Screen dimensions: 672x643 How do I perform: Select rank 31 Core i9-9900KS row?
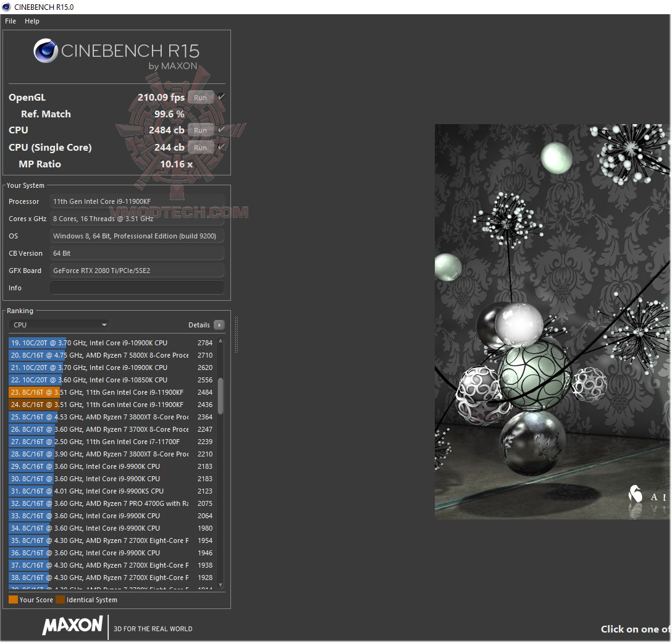tap(112, 491)
